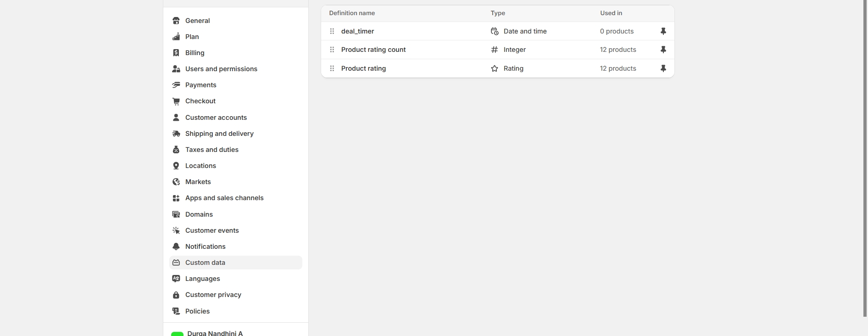The image size is (868, 336).
Task: Click the General store icon in sidebar
Action: tap(176, 21)
